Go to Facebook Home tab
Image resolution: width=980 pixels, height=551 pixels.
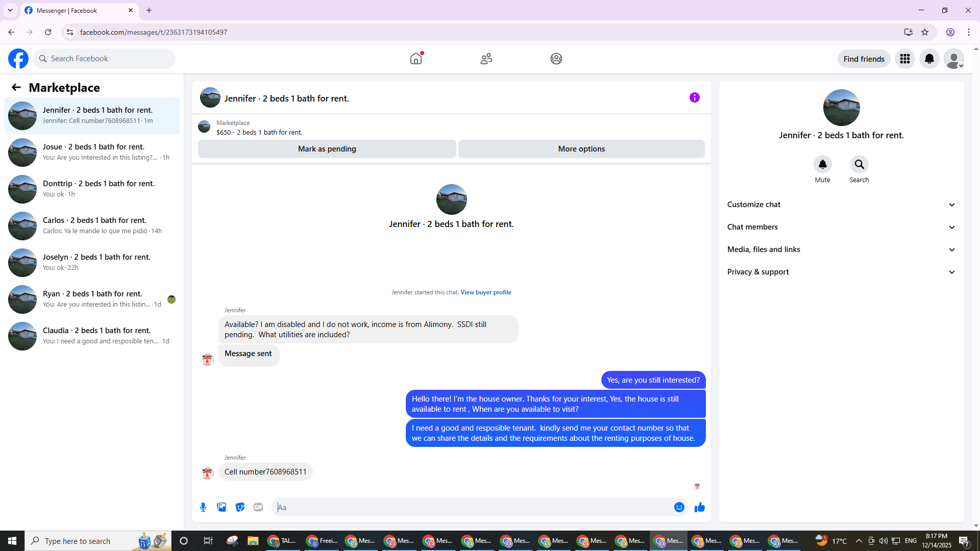pos(416,59)
